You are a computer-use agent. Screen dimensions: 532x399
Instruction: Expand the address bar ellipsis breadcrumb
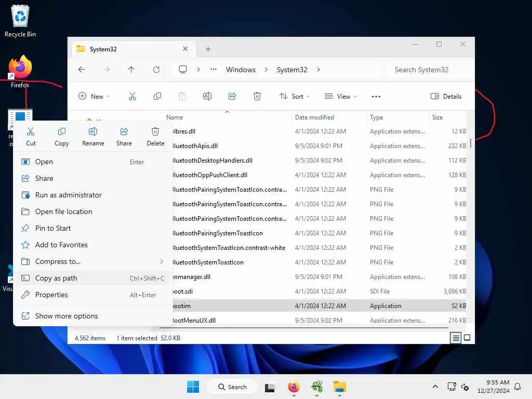tap(214, 70)
